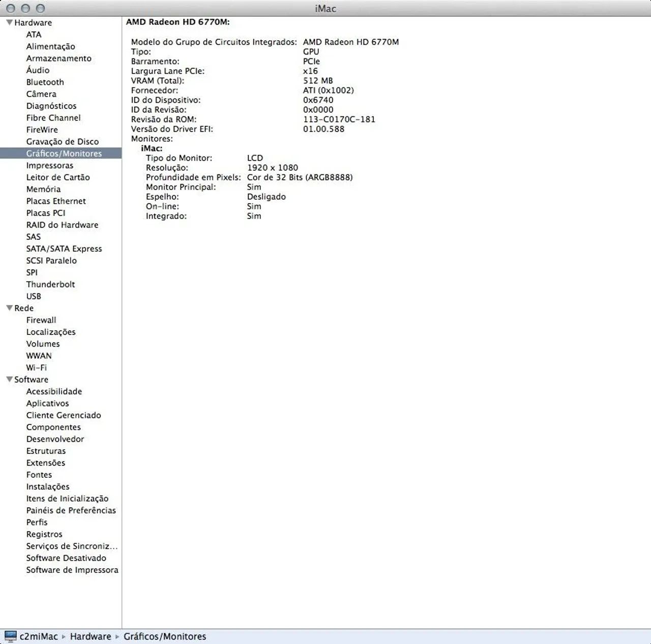Screen dimensions: 651x644
Task: Open the Extensões list
Action: pyautogui.click(x=46, y=463)
